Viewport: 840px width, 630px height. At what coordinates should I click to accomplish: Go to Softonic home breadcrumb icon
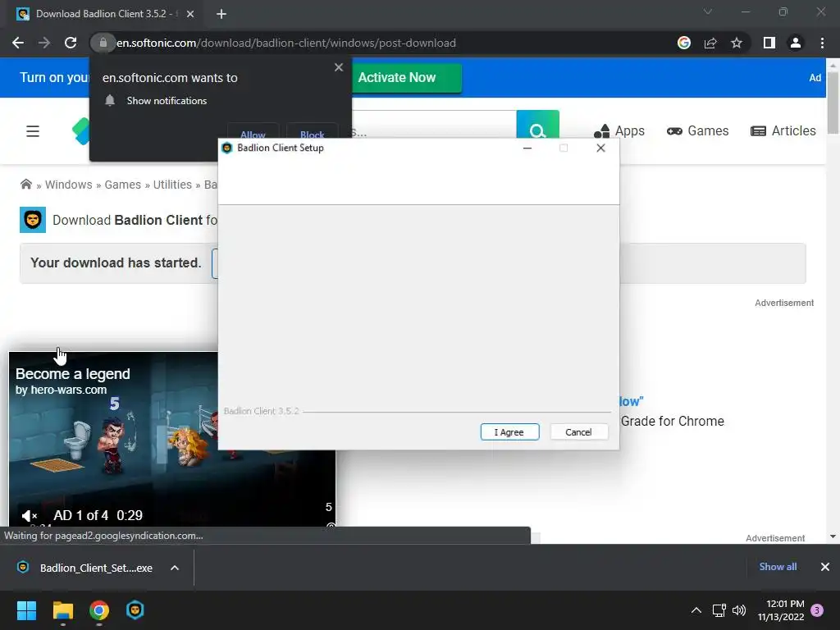[x=25, y=185]
